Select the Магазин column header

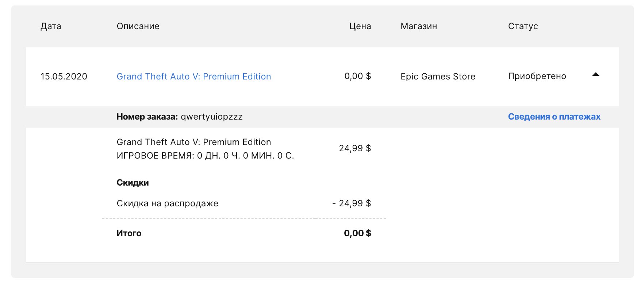point(419,26)
